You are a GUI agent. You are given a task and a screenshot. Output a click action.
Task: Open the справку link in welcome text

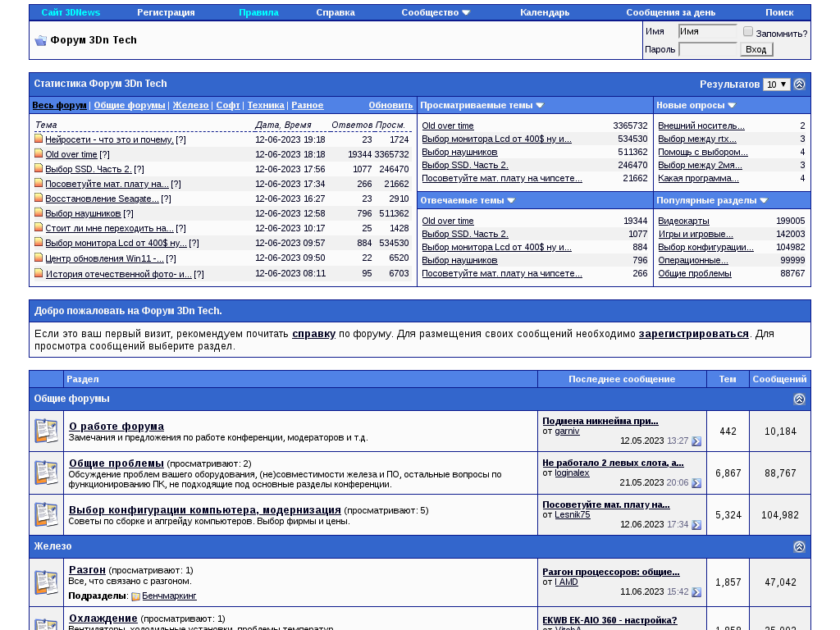click(x=314, y=334)
